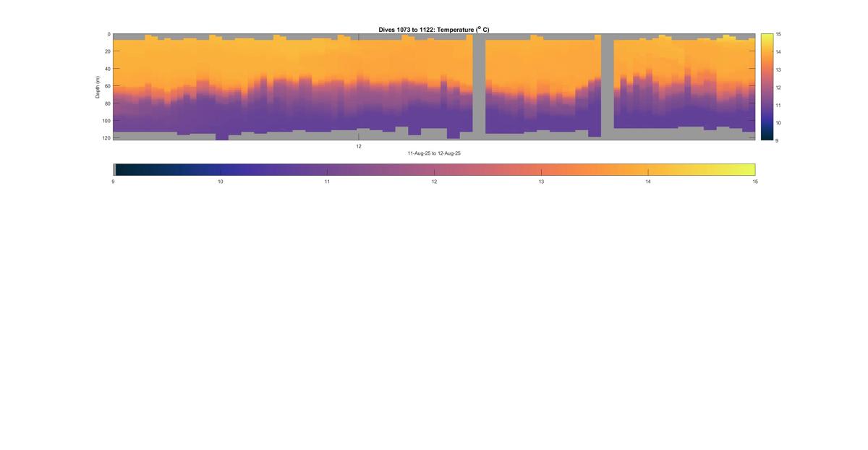Click the vertical colorbar tick label '15'

click(778, 35)
